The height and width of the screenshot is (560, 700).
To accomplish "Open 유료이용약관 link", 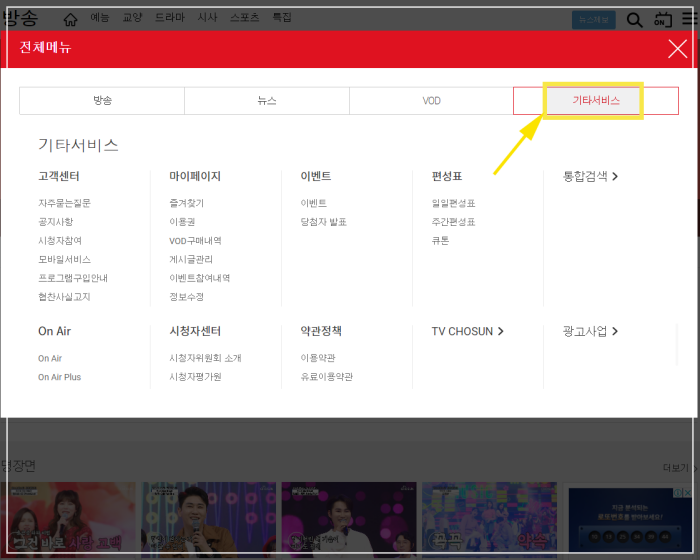I will (x=326, y=377).
